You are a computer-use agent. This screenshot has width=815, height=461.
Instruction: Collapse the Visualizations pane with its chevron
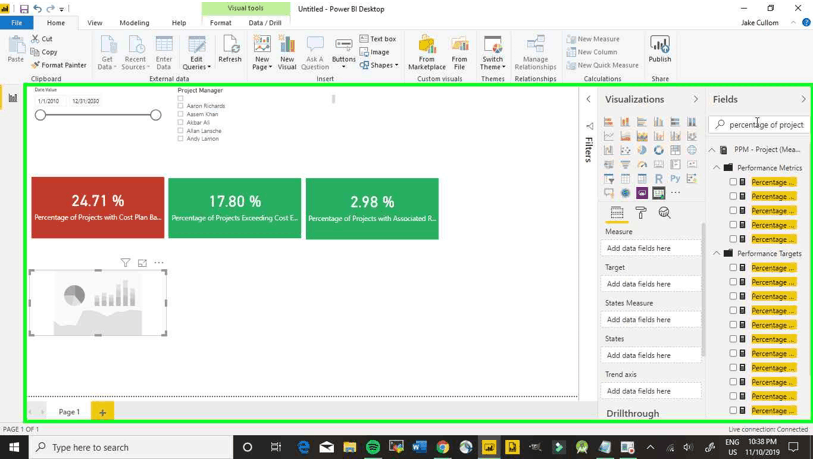[695, 99]
